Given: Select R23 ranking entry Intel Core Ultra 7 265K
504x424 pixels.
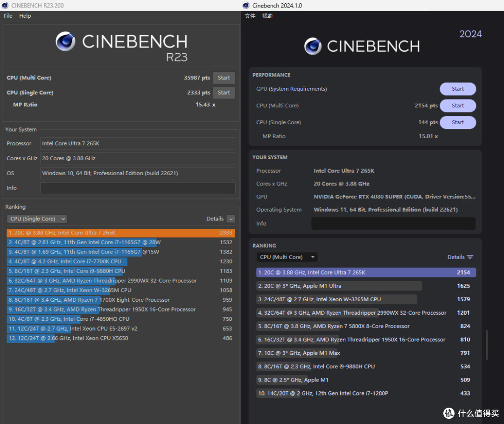Looking at the screenshot, I should point(120,233).
